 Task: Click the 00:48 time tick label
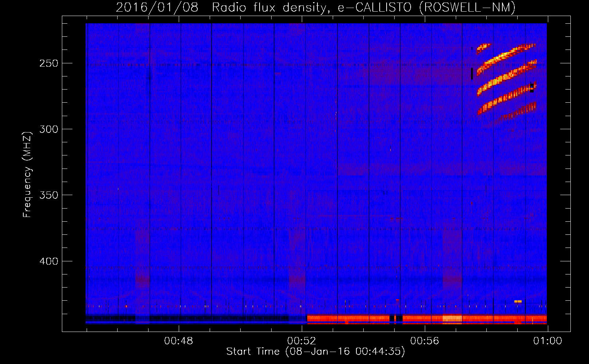tap(178, 341)
